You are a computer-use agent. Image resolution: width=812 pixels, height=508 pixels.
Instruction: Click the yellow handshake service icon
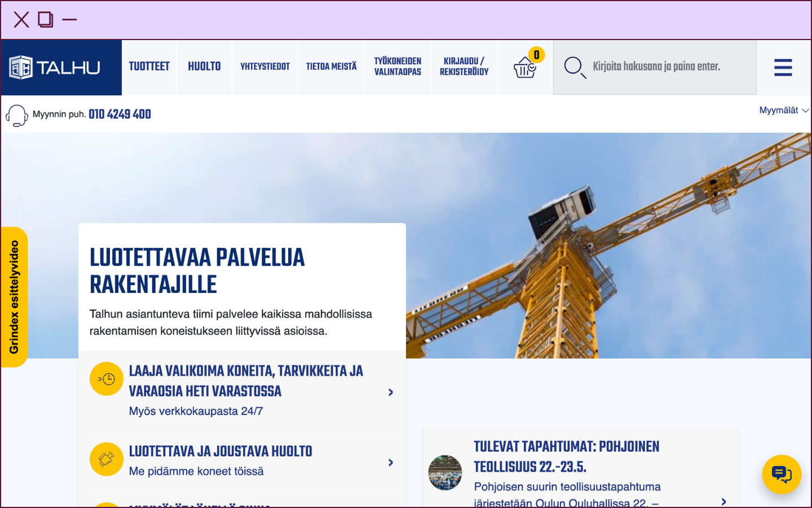(106, 459)
